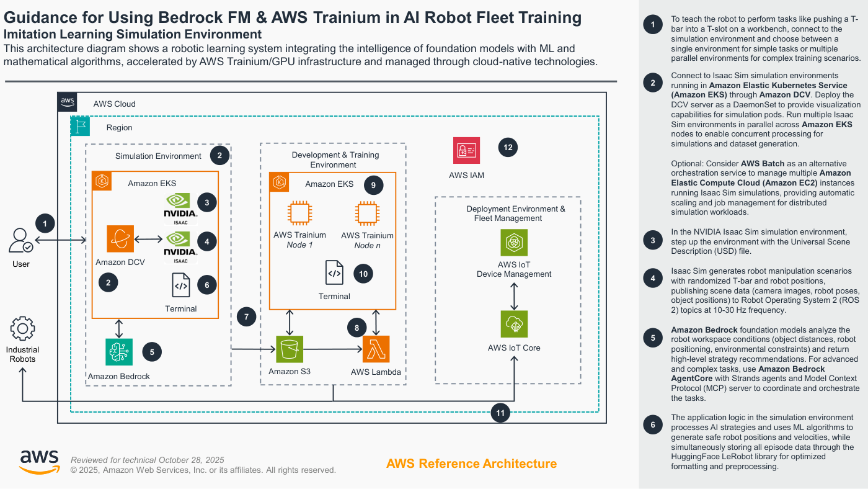Click the 'Simulation Environment' box heading
This screenshot has height=489, width=868.
point(158,156)
